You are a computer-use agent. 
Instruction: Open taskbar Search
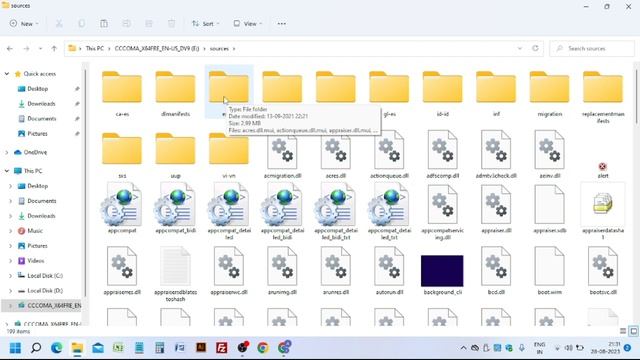(x=36, y=348)
